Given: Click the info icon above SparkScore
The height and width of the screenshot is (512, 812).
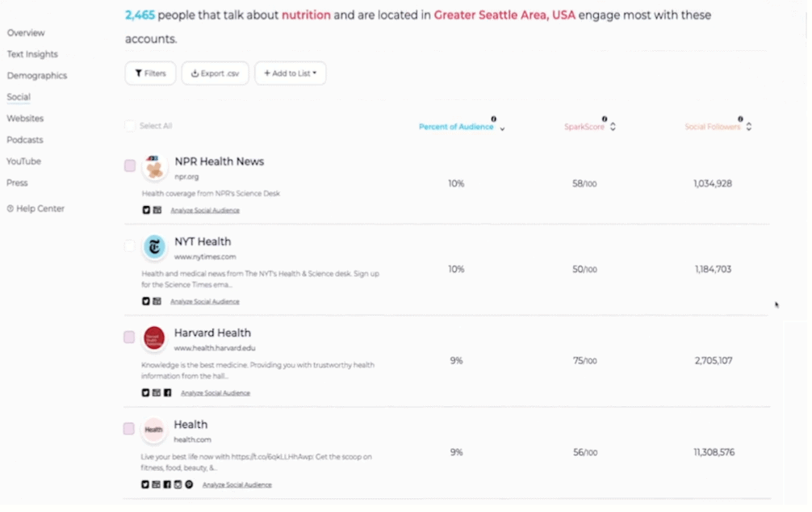Looking at the screenshot, I should (x=605, y=120).
